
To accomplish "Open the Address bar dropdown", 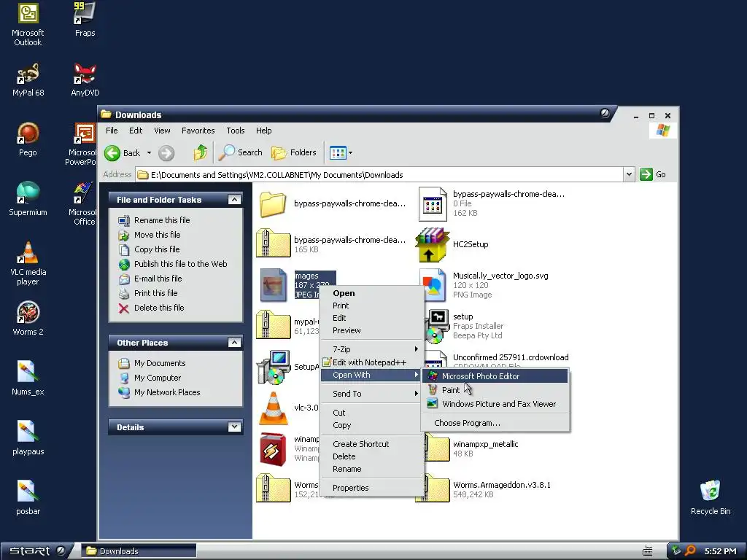I will click(629, 174).
